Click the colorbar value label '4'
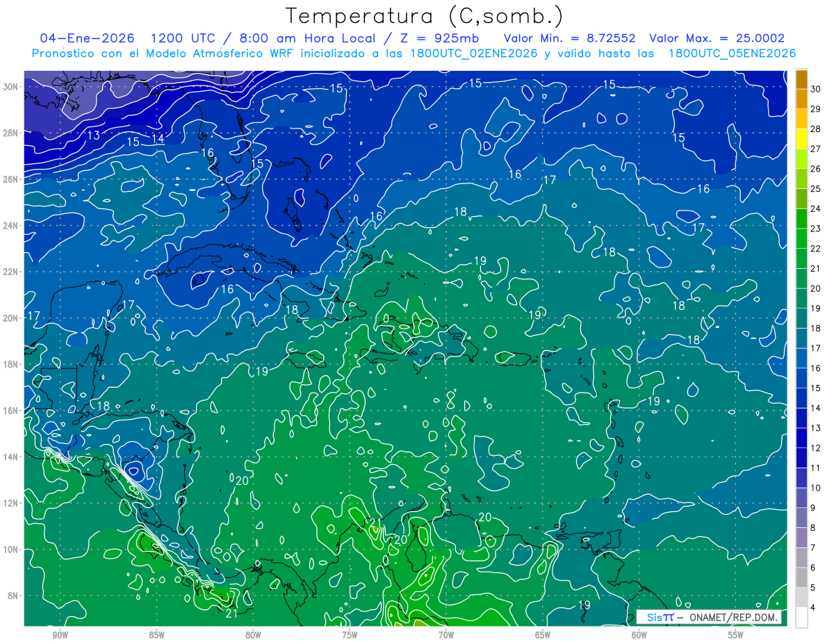This screenshot has height=644, width=834. (814, 608)
